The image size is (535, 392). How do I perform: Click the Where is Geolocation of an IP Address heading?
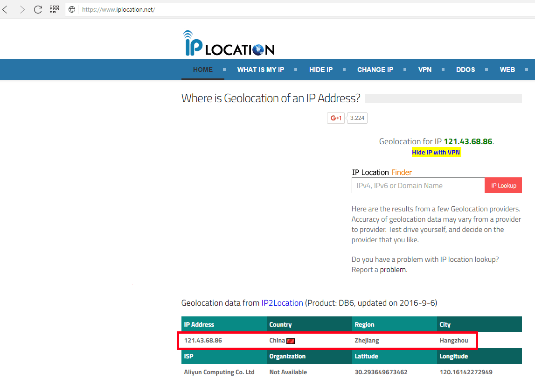click(271, 98)
